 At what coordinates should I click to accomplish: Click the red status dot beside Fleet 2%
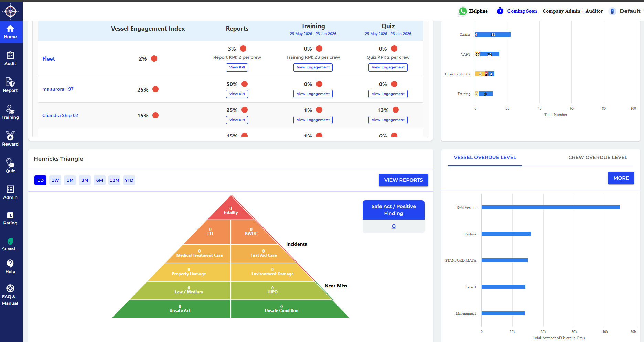tap(154, 58)
